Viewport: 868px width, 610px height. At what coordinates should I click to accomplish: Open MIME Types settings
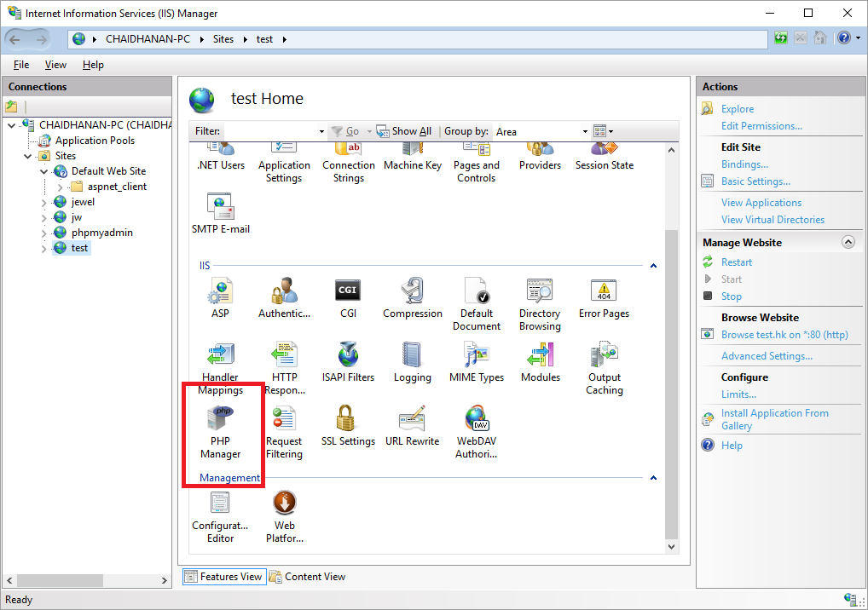click(x=477, y=362)
